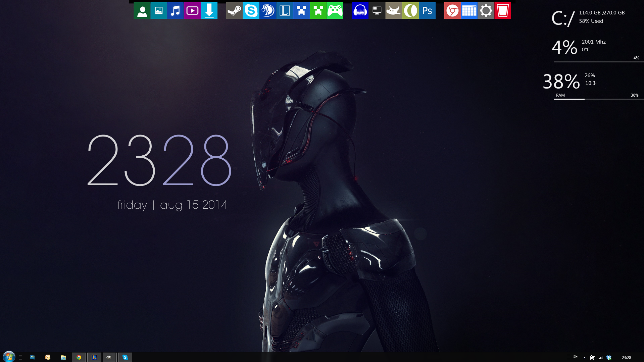Click the 58% Used text
The height and width of the screenshot is (362, 644).
pyautogui.click(x=591, y=21)
